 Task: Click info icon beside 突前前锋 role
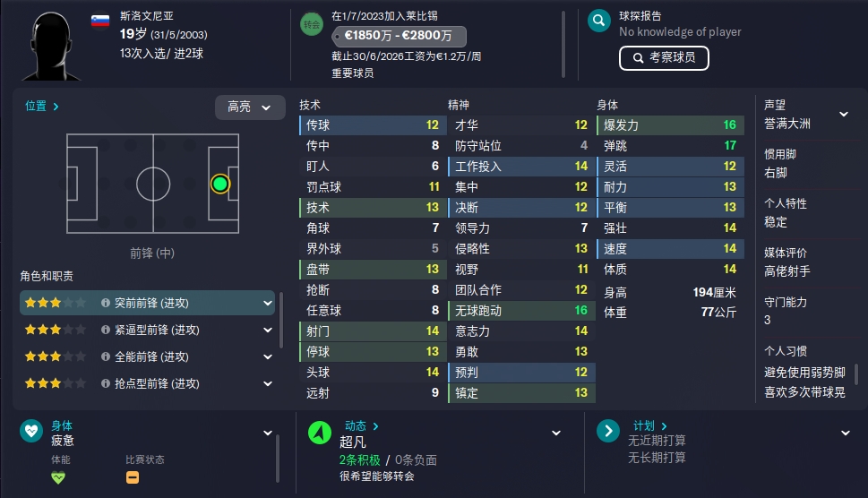[x=105, y=303]
